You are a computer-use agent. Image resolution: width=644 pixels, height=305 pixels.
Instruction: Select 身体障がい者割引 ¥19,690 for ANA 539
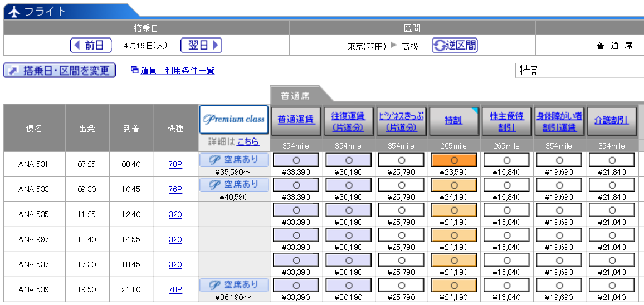point(559,286)
